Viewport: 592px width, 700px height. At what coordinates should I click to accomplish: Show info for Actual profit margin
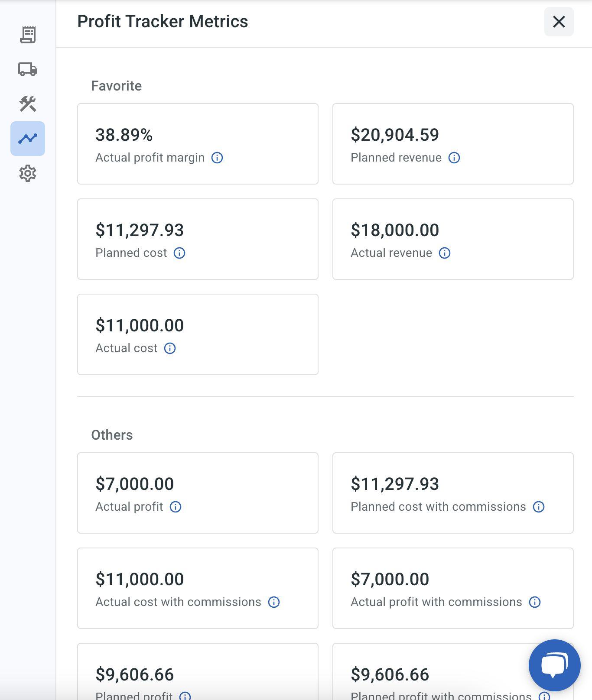click(x=217, y=158)
